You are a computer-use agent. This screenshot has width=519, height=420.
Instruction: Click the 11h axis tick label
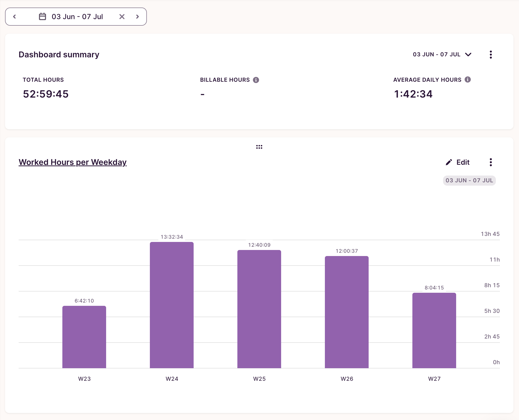point(495,260)
